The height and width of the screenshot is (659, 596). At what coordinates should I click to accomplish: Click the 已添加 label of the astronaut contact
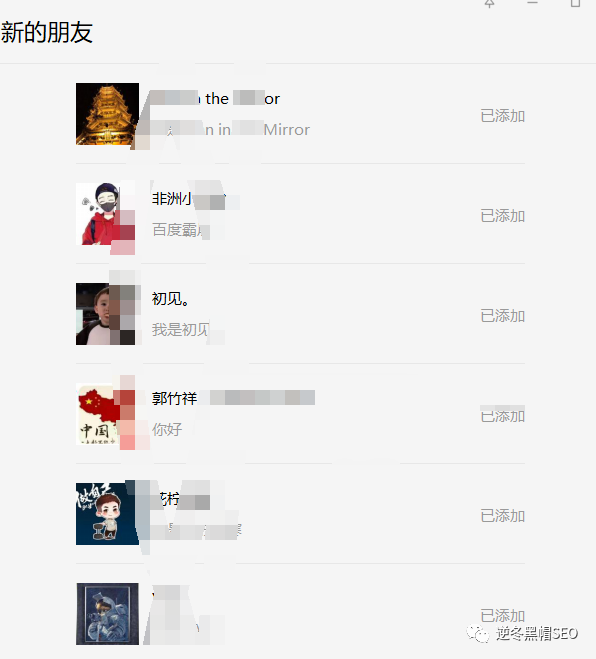[x=503, y=616]
